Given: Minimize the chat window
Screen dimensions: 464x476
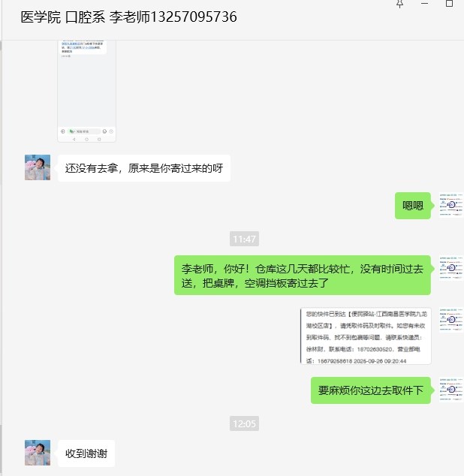Looking at the screenshot, I should coord(424,3).
